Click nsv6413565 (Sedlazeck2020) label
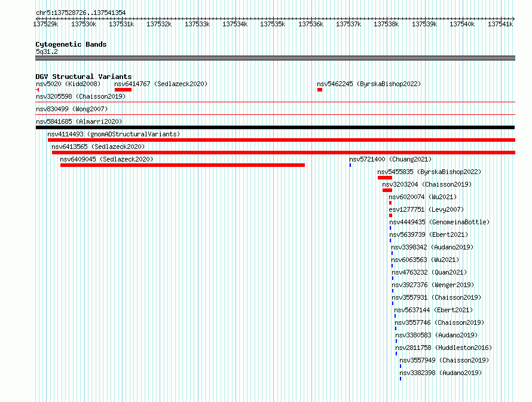The width and height of the screenshot is (532, 402). click(x=98, y=147)
